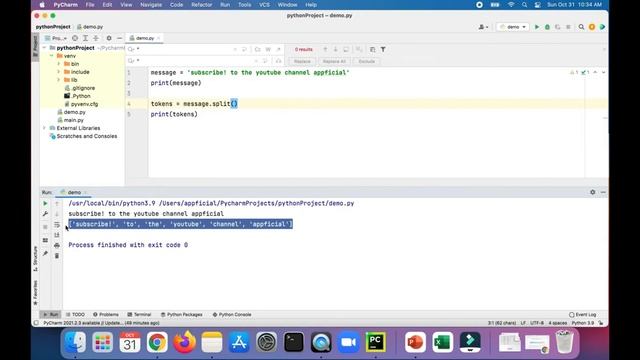The width and height of the screenshot is (640, 360).
Task: Open Project view selector dropdown
Action: pyautogui.click(x=56, y=38)
